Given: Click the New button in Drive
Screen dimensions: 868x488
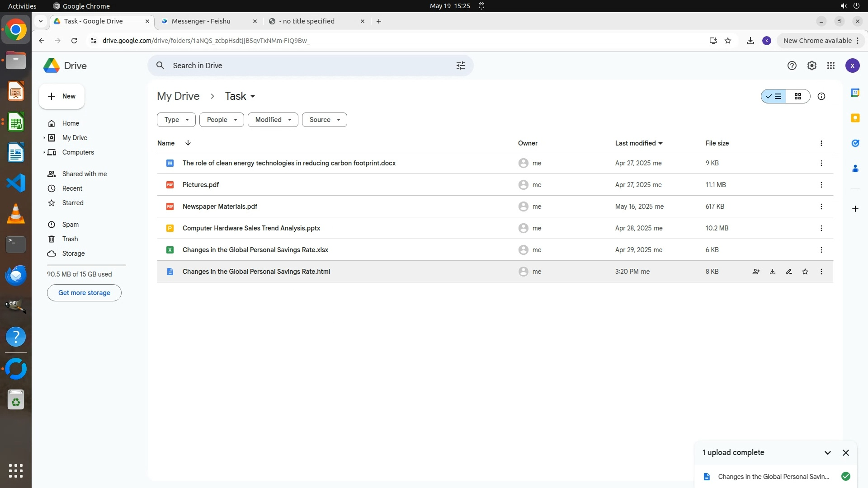Looking at the screenshot, I should coord(62,96).
